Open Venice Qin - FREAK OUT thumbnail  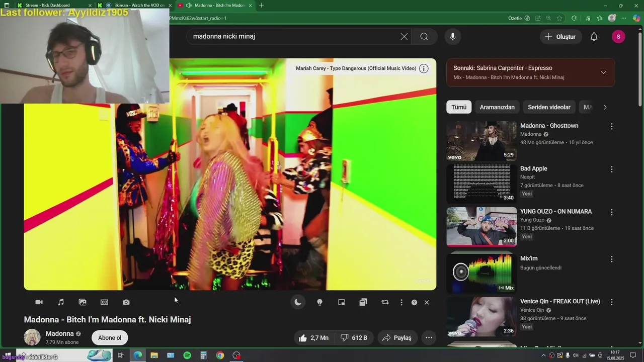click(x=481, y=317)
